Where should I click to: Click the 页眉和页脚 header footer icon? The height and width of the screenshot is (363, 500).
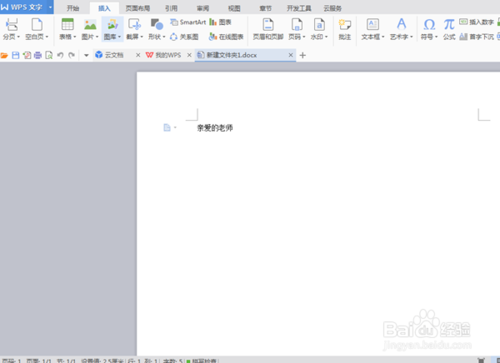pos(268,25)
